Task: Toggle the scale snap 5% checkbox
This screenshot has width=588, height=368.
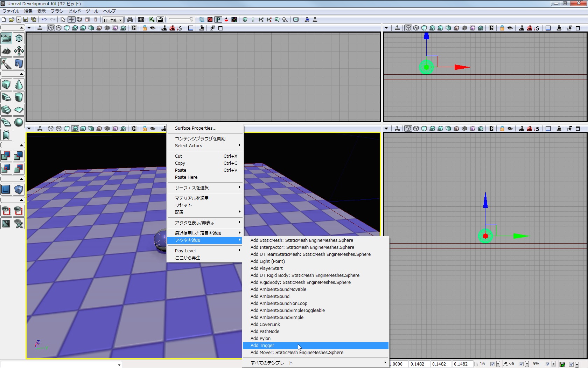Action: pyautogui.click(x=548, y=364)
